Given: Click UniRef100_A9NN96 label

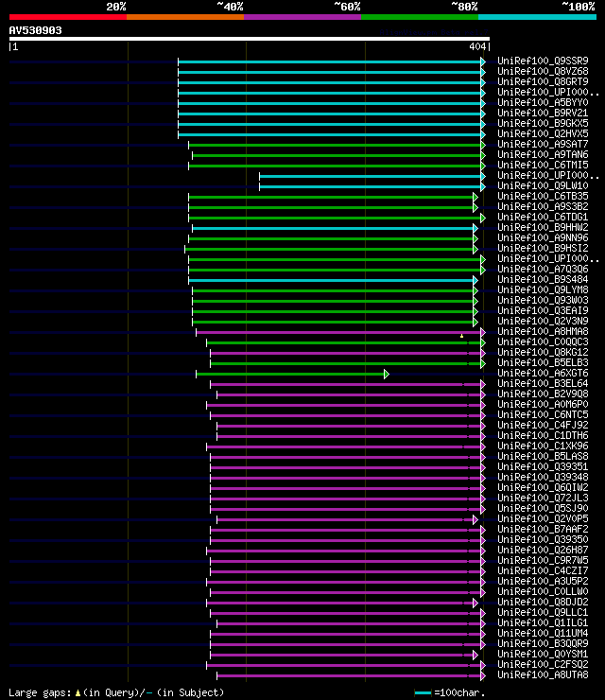Looking at the screenshot, I should pos(543,238).
